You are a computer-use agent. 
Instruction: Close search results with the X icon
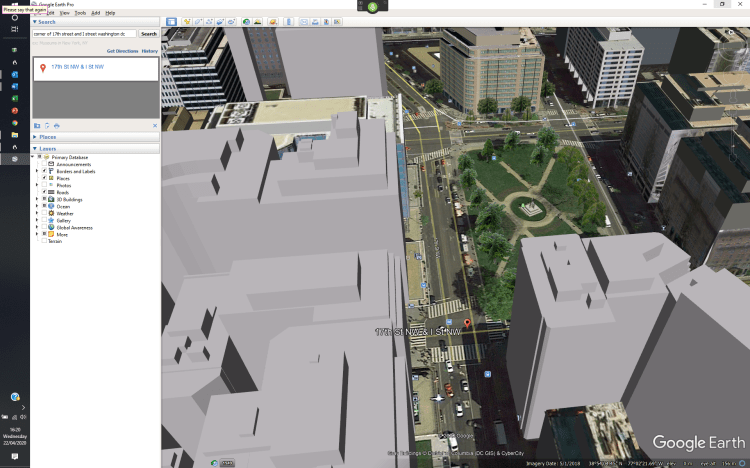point(155,125)
